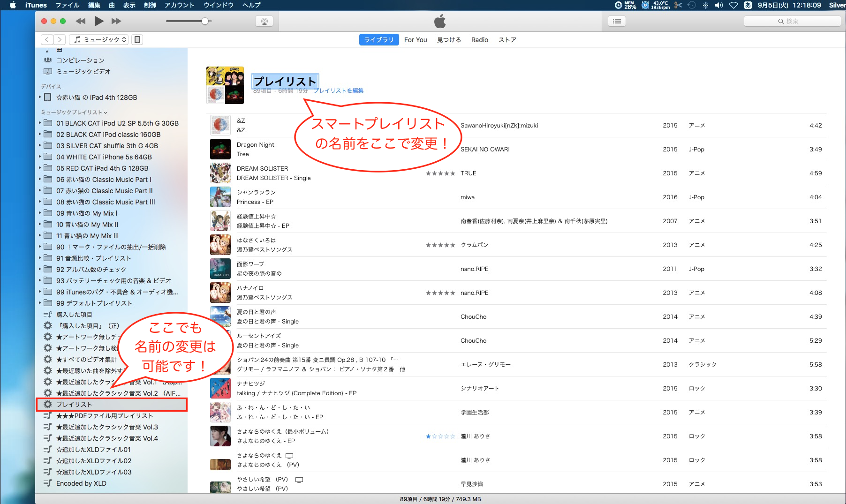This screenshot has height=504, width=846.
Task: Click the iPad device button in toolbar
Action: pyautogui.click(x=137, y=40)
